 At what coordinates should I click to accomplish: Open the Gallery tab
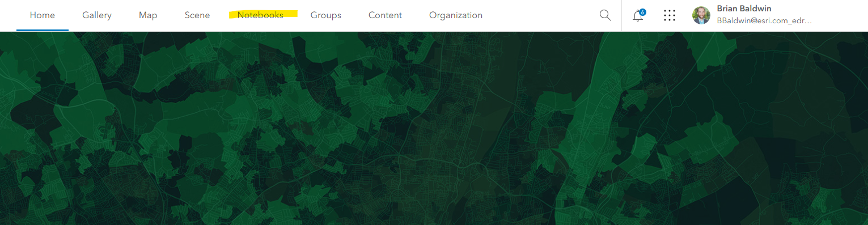[x=97, y=15]
